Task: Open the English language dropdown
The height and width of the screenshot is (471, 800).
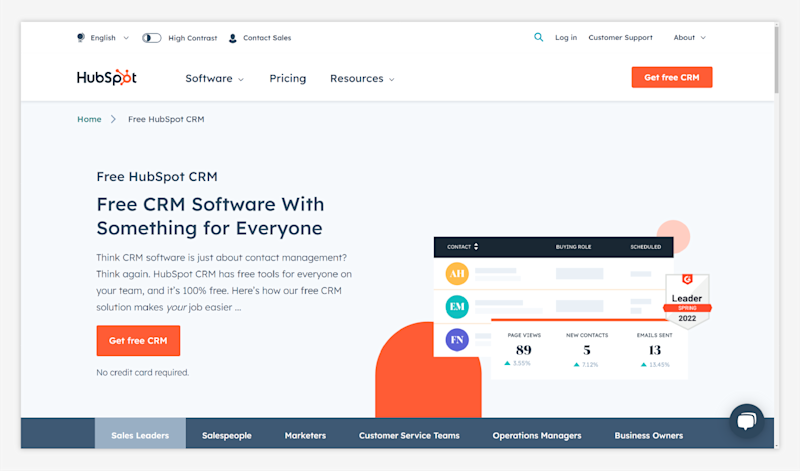Action: tap(109, 38)
